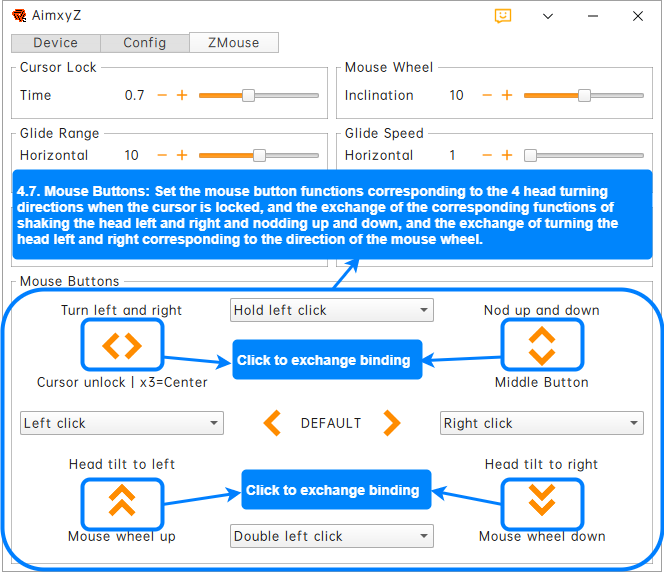
Task: Click the AimxyZ app logo icon
Action: coord(19,16)
